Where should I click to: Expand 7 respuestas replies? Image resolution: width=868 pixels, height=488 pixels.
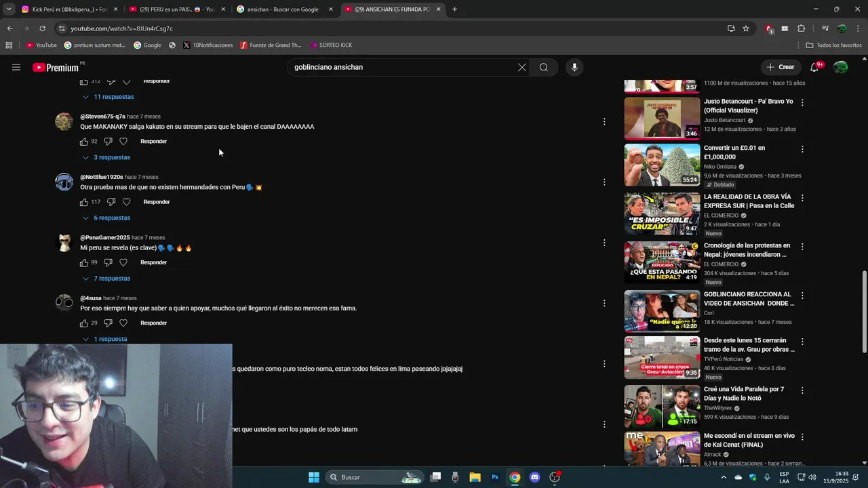tap(106, 279)
